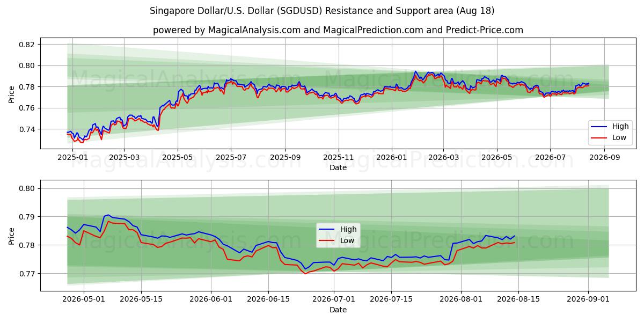Click the 2026-05-01 date tick
This screenshot has width=644, height=322.
tap(83, 299)
